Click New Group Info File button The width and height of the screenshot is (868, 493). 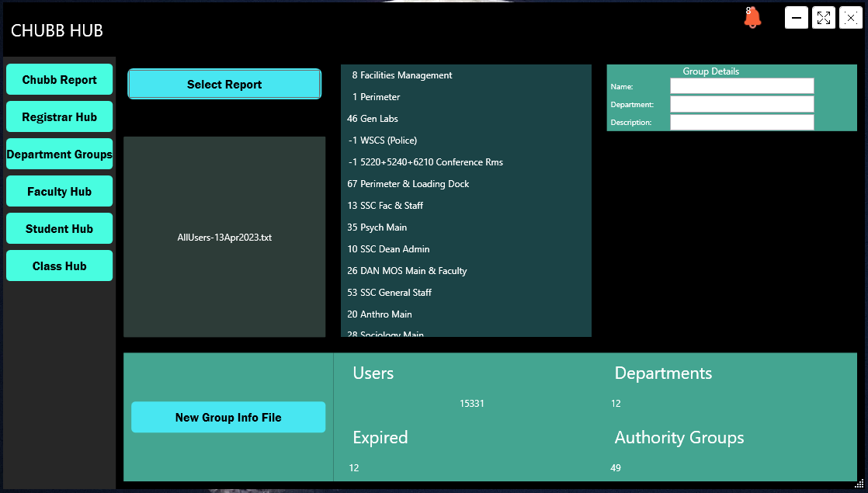click(x=228, y=418)
